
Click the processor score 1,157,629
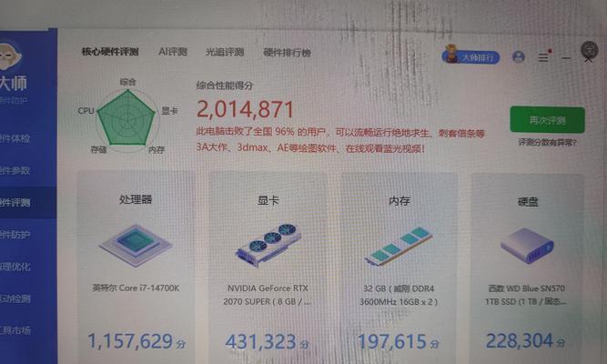point(137,341)
